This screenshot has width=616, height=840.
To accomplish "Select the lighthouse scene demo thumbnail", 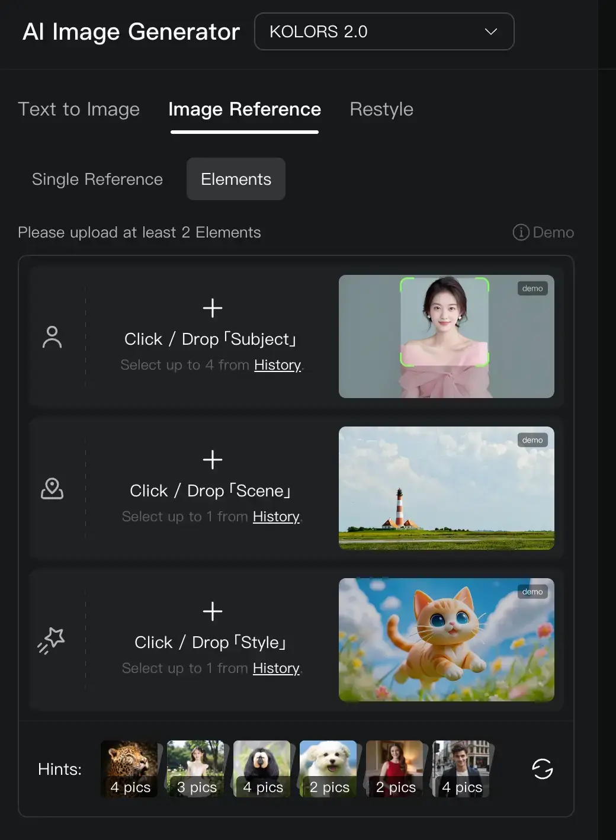I will coord(447,488).
